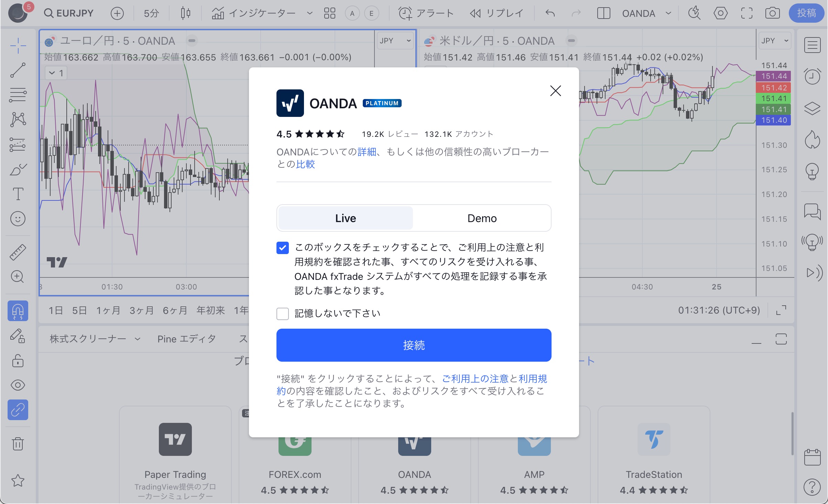Toggle stay in drawing mode
This screenshot has height=504, width=828.
[x=18, y=336]
